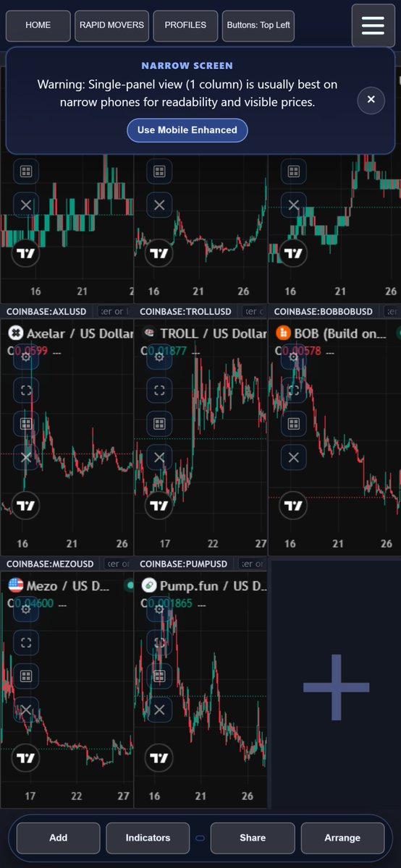Screen dimensions: 401x868
Task: Click the Axelar / US Dollar chart title
Action: 80,333
